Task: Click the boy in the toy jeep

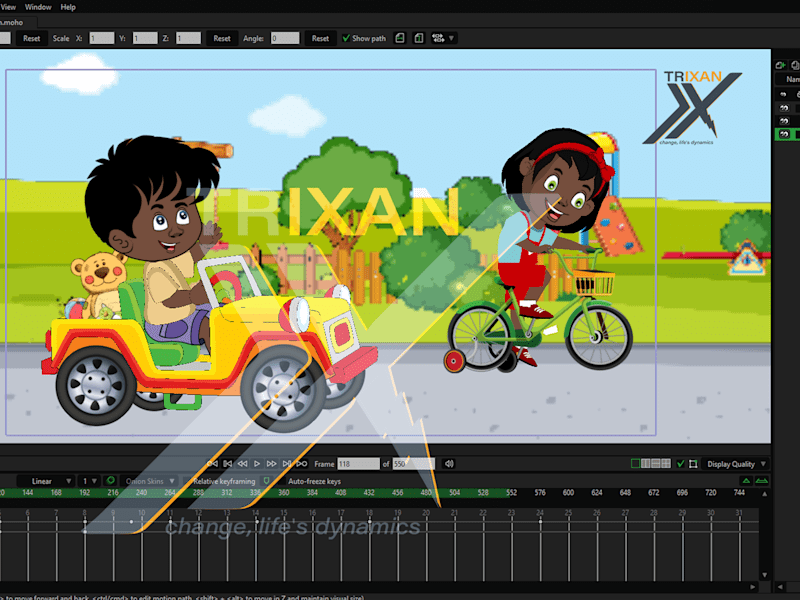Action: 158,240
